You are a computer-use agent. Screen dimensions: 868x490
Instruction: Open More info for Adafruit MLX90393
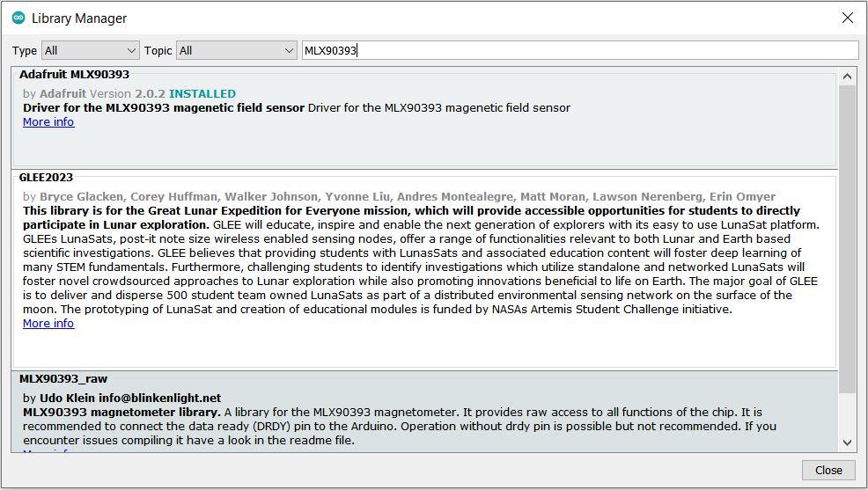click(48, 121)
